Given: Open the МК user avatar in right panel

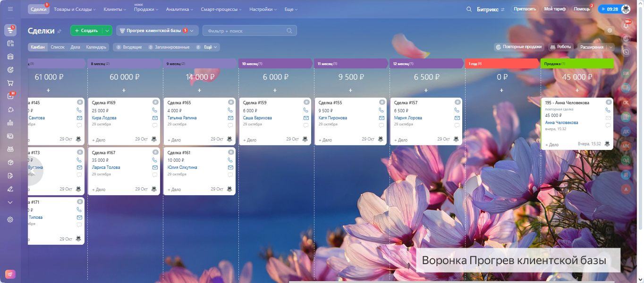Looking at the screenshot, I should point(626,146).
